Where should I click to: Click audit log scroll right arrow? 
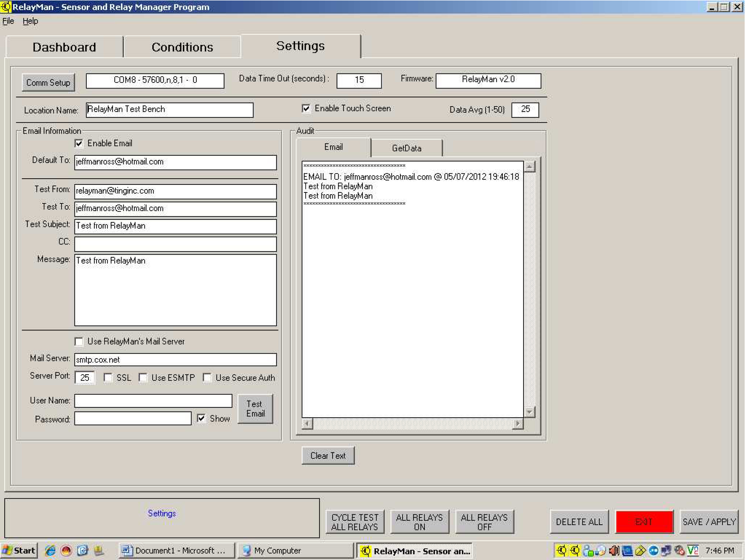pyautogui.click(x=517, y=424)
